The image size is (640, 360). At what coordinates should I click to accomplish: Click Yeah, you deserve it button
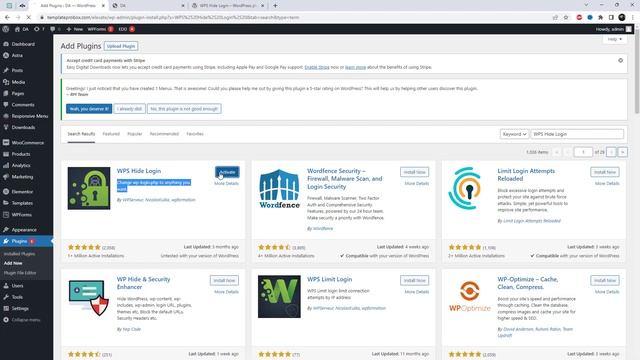(89, 109)
